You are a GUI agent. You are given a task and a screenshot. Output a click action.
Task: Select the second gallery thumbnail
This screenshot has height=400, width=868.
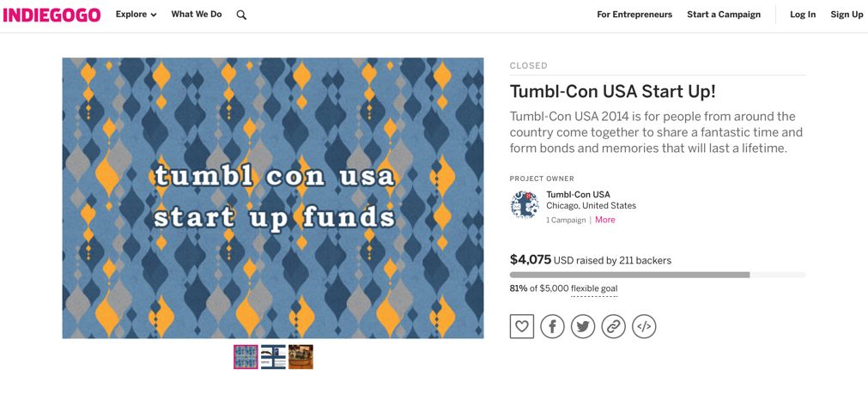coord(273,357)
